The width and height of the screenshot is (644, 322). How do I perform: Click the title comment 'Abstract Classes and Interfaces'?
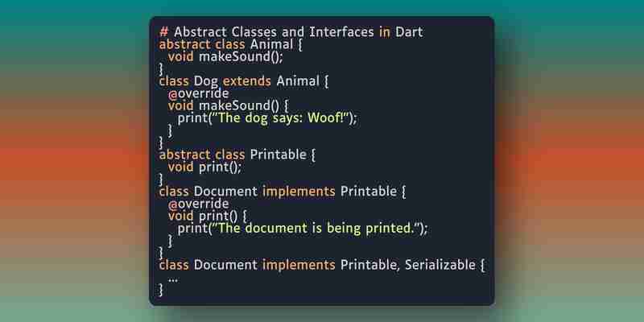pos(274,31)
